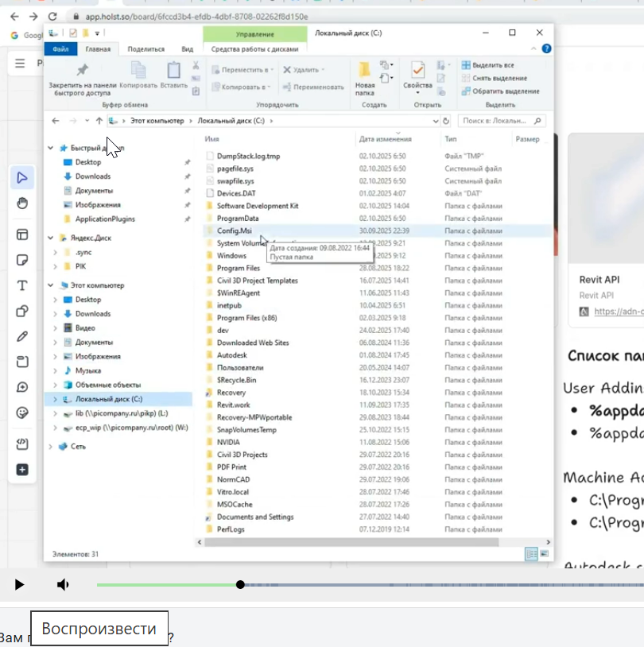Switch to details view layout icon
644x647 pixels.
pos(531,554)
